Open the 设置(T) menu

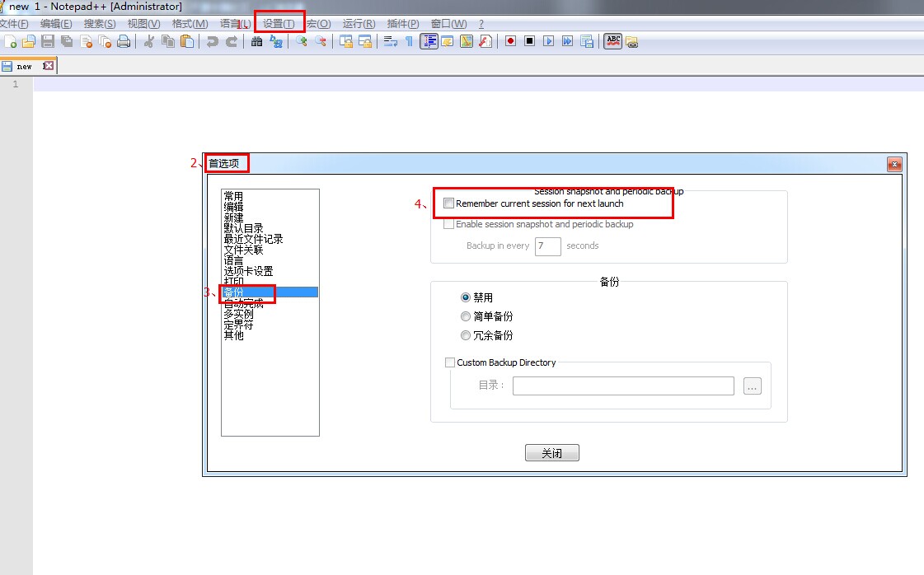[279, 24]
